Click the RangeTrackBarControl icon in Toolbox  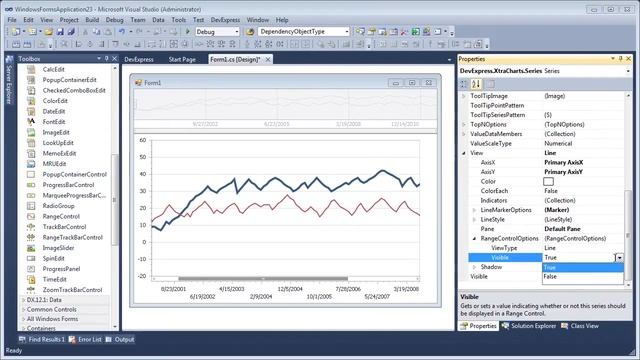(x=31, y=238)
